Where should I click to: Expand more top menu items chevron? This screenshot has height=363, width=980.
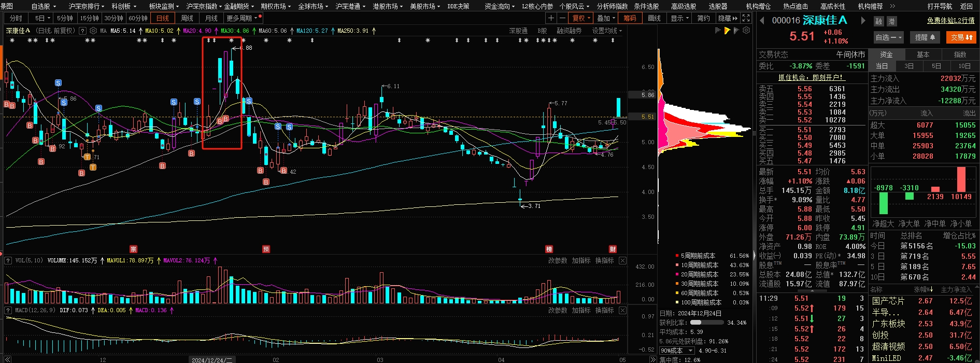click(x=892, y=6)
